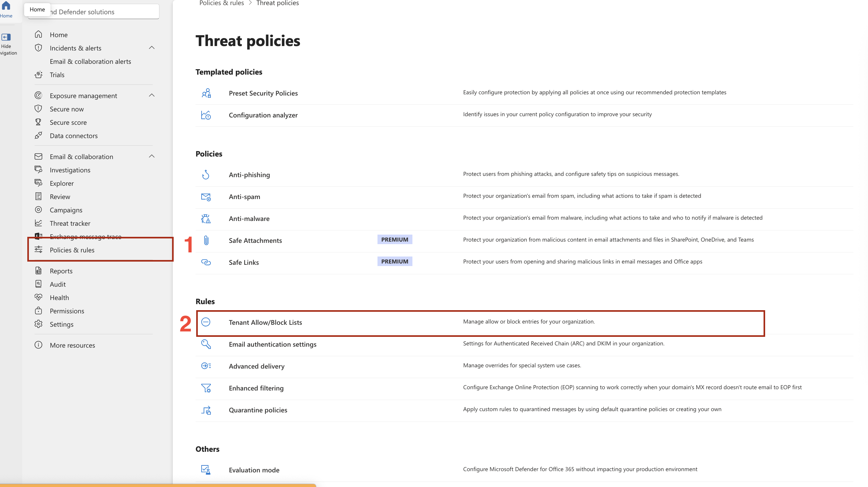This screenshot has height=487, width=868.
Task: Click the Preset Security Policies icon
Action: click(206, 93)
